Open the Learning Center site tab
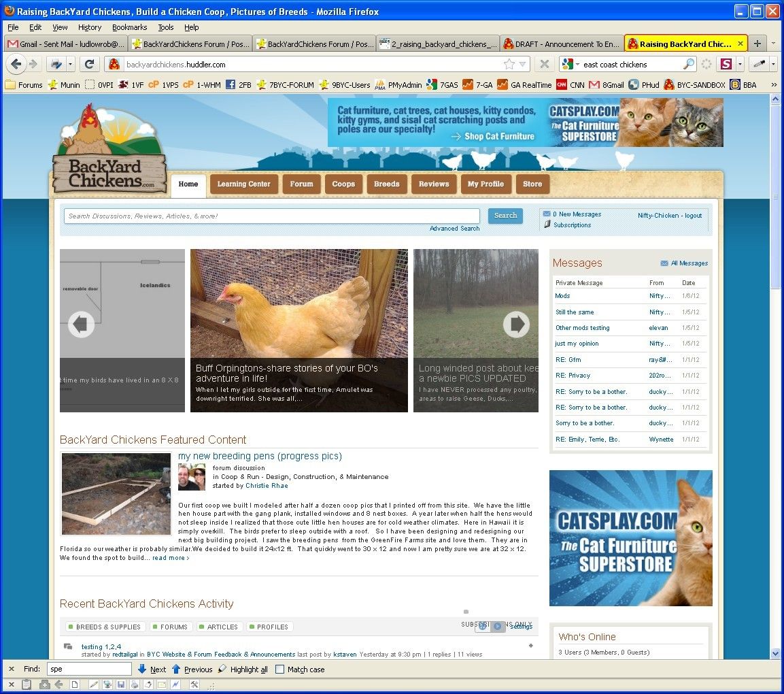784x694 pixels. tap(243, 184)
